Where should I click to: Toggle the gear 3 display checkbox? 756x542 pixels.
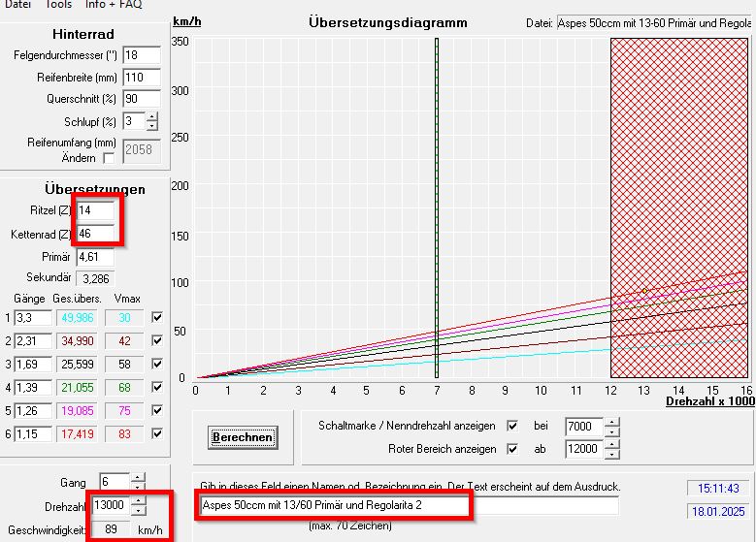click(x=157, y=364)
